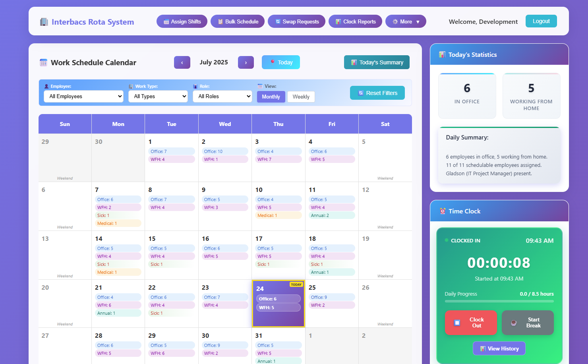Click the person icon above Employee filter
The height and width of the screenshot is (364, 588).
tap(46, 86)
